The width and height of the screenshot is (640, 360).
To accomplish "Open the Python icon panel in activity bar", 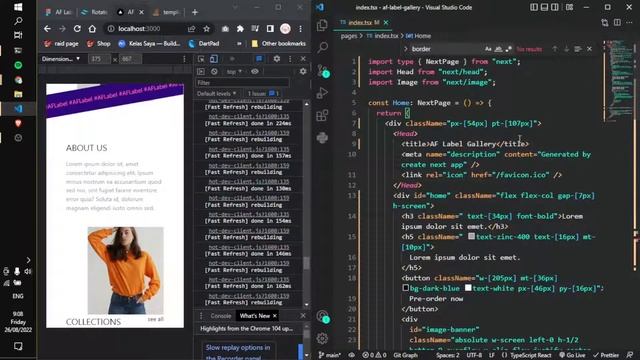I will [x=322, y=138].
